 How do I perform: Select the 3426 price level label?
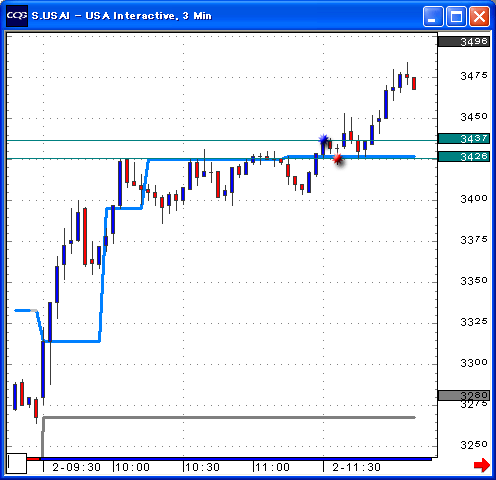pos(464,156)
